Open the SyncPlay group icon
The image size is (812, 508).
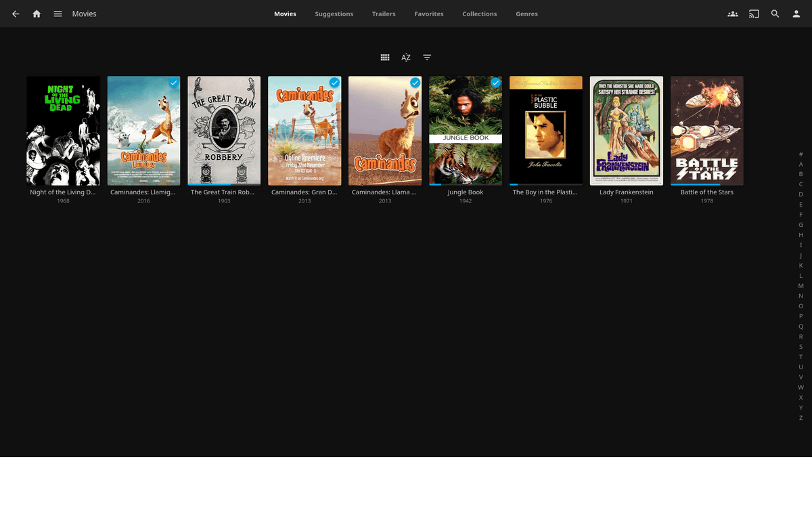733,14
